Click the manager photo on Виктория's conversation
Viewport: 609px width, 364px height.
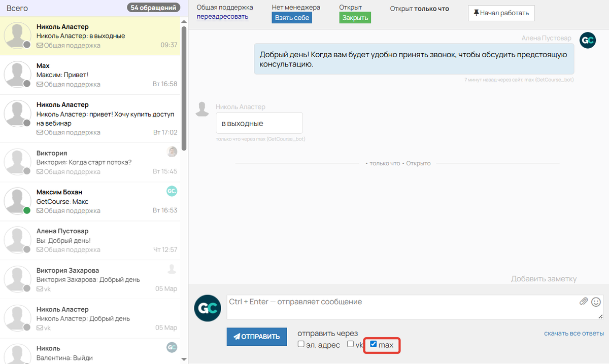pyautogui.click(x=172, y=152)
